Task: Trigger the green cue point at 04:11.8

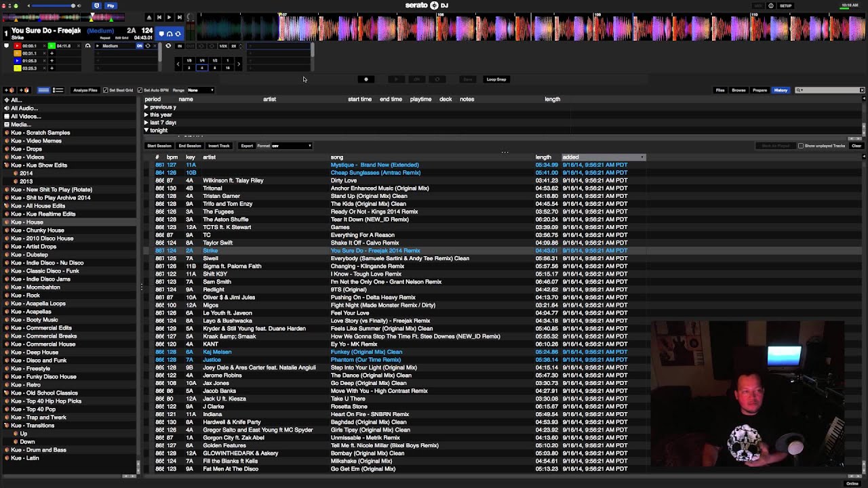Action: [52, 46]
